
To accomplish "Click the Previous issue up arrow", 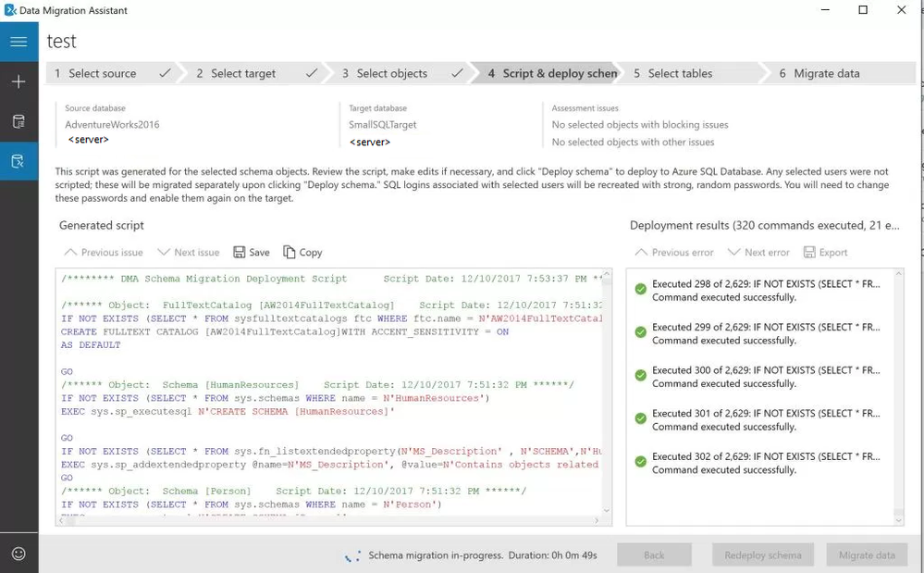I will coord(70,253).
